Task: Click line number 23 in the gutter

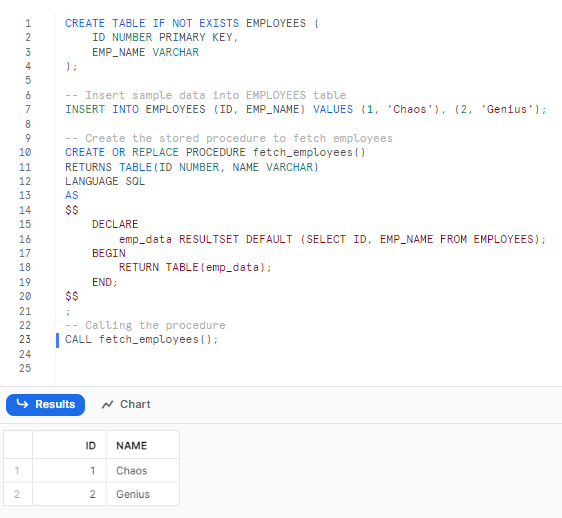Action: click(x=25, y=339)
